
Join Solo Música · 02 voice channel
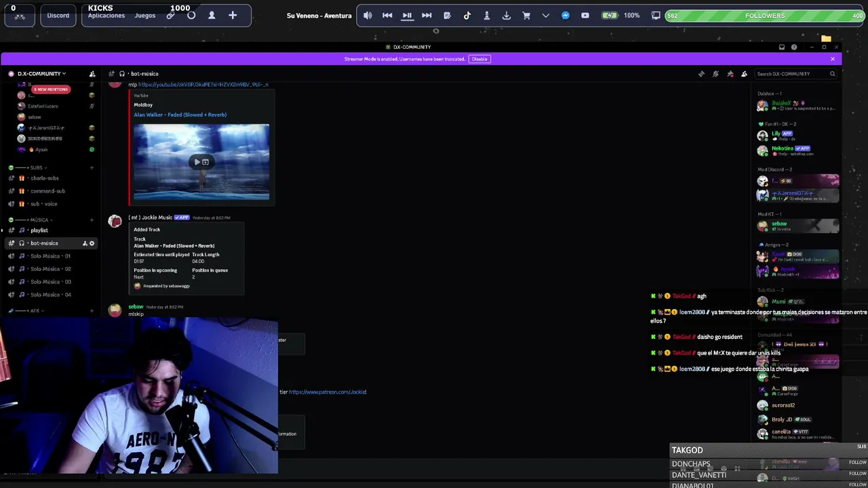pos(51,269)
